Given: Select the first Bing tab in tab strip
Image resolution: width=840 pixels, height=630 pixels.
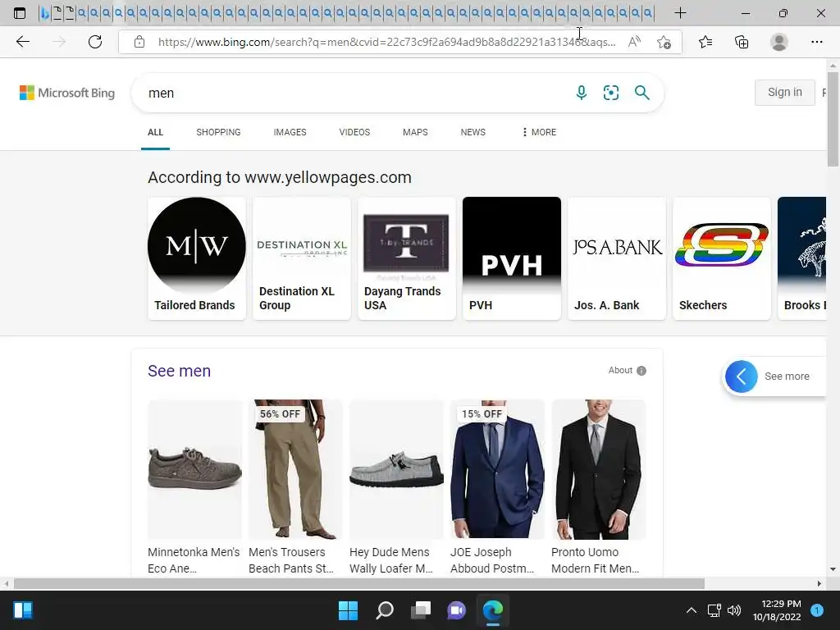Looking at the screenshot, I should 44,13.
